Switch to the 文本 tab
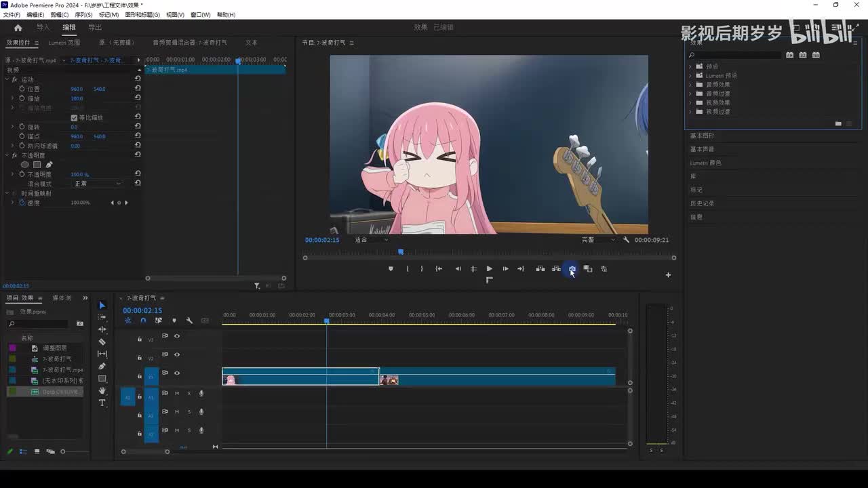 click(x=252, y=43)
